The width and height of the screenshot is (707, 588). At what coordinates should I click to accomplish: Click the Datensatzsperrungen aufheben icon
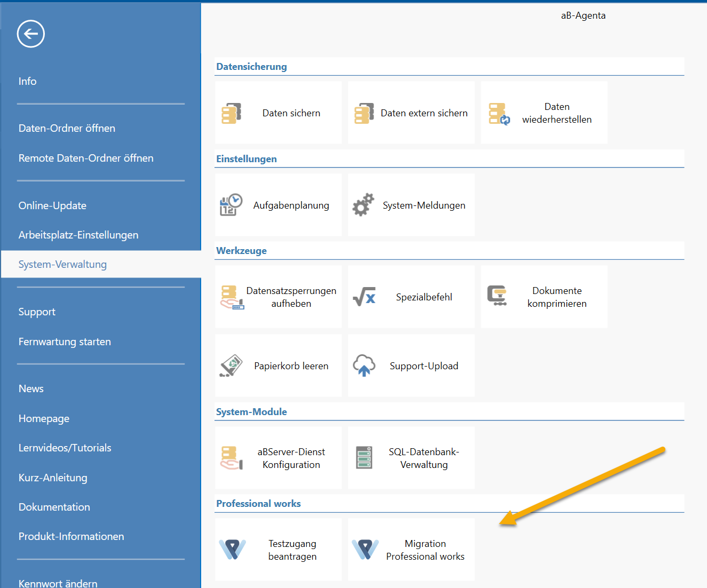[x=232, y=297]
